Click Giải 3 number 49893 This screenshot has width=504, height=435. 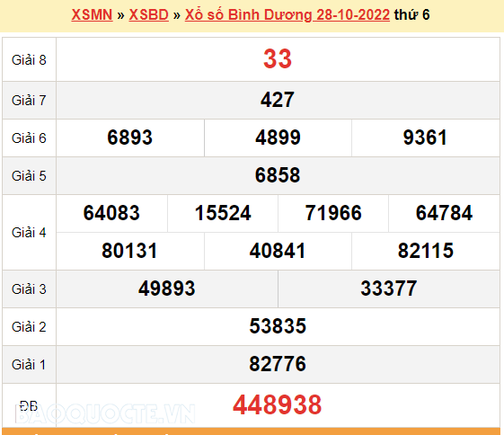pos(167,289)
